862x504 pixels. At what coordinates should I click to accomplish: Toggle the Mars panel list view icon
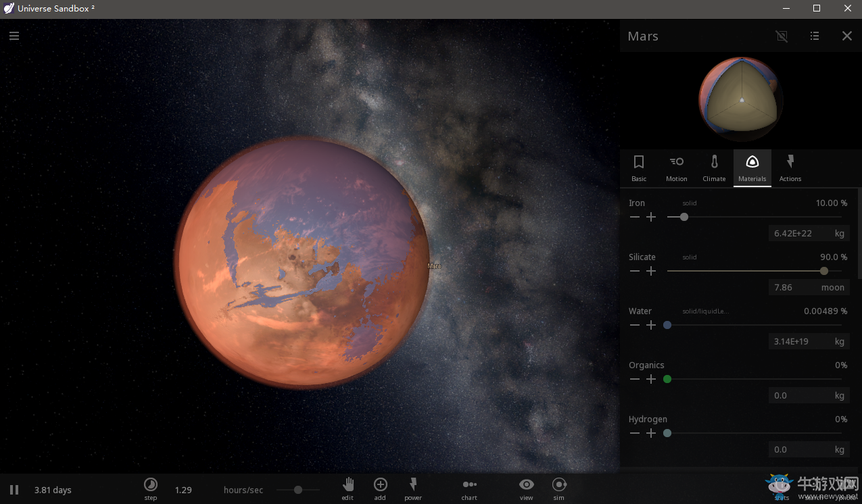coord(815,36)
